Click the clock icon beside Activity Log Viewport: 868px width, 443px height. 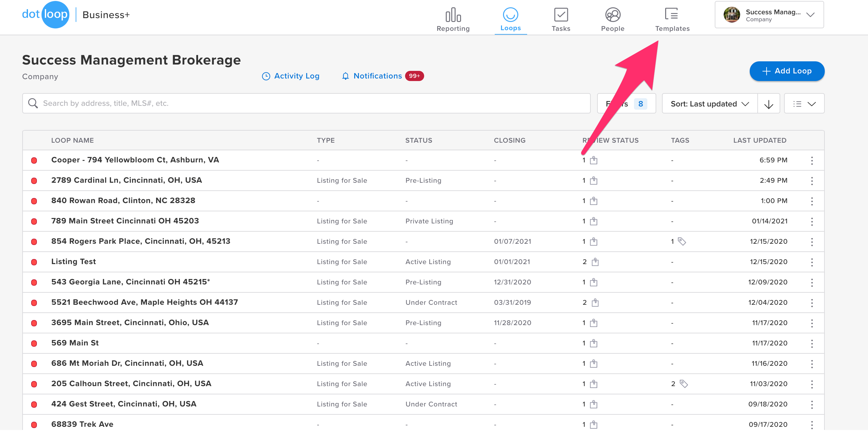[x=266, y=76]
